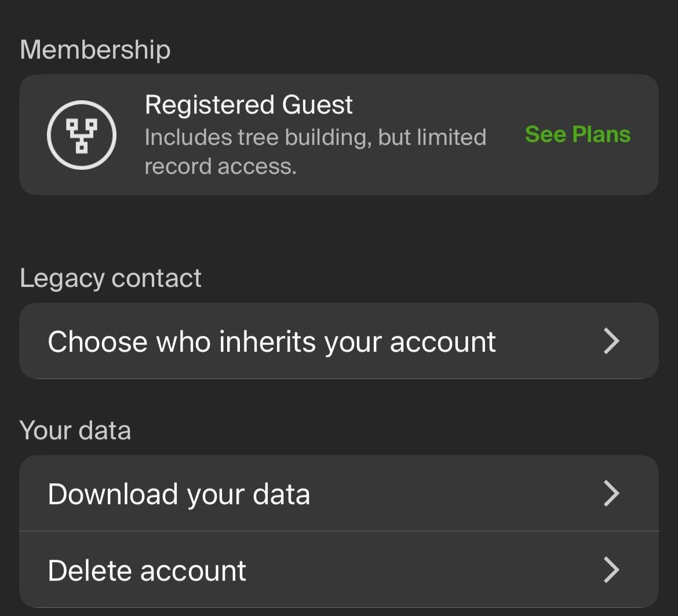The image size is (678, 616).
Task: Tap the Registered Guest title
Action: click(249, 105)
